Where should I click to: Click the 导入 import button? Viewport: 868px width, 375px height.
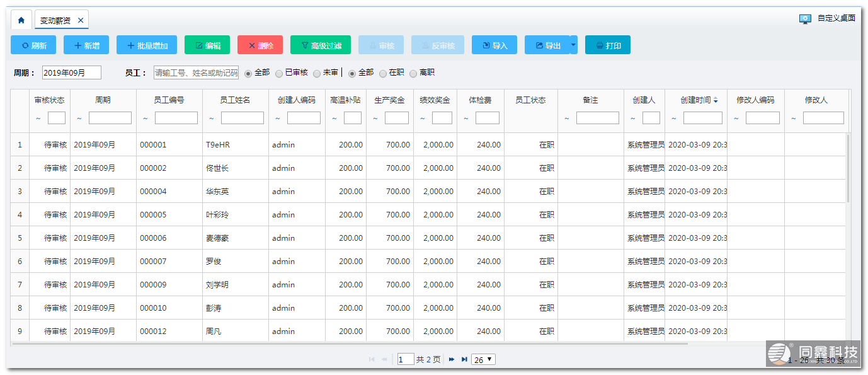pyautogui.click(x=494, y=45)
